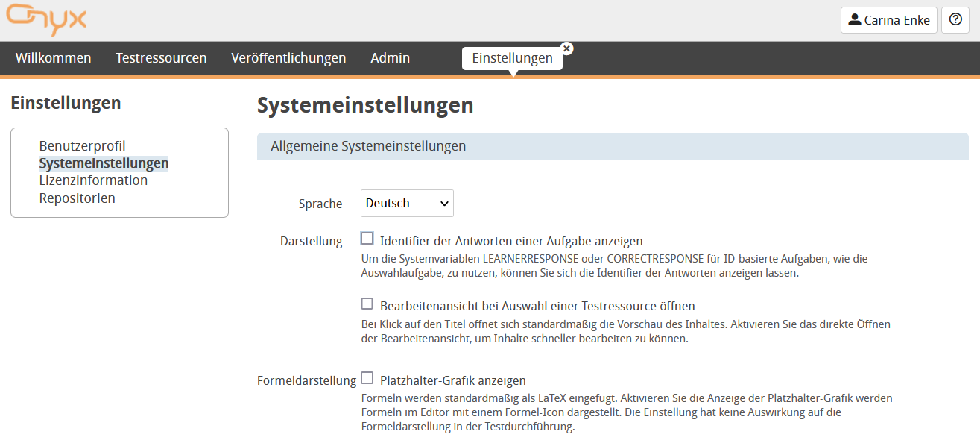Expand the language selector showing Deutsch
The height and width of the screenshot is (443, 980).
(406, 203)
